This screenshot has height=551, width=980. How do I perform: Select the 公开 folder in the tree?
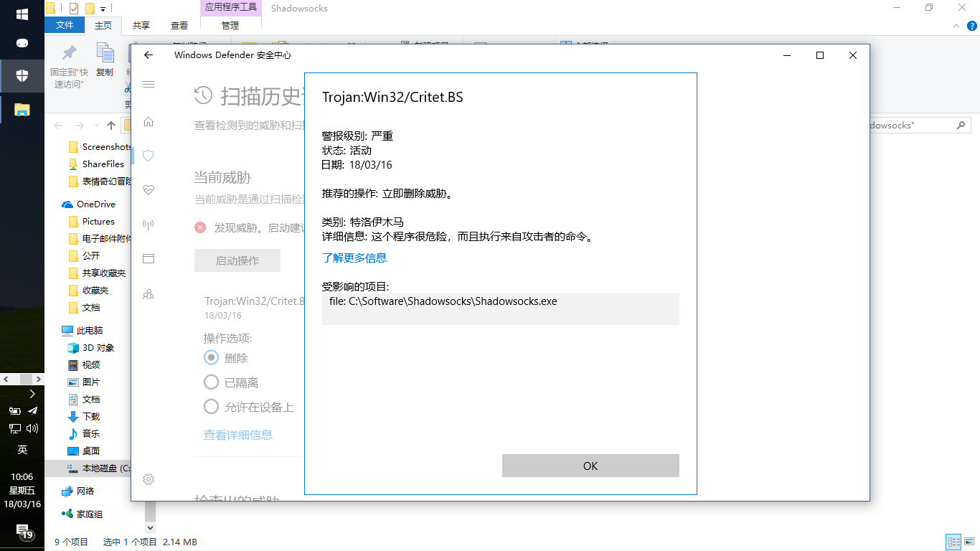click(85, 255)
